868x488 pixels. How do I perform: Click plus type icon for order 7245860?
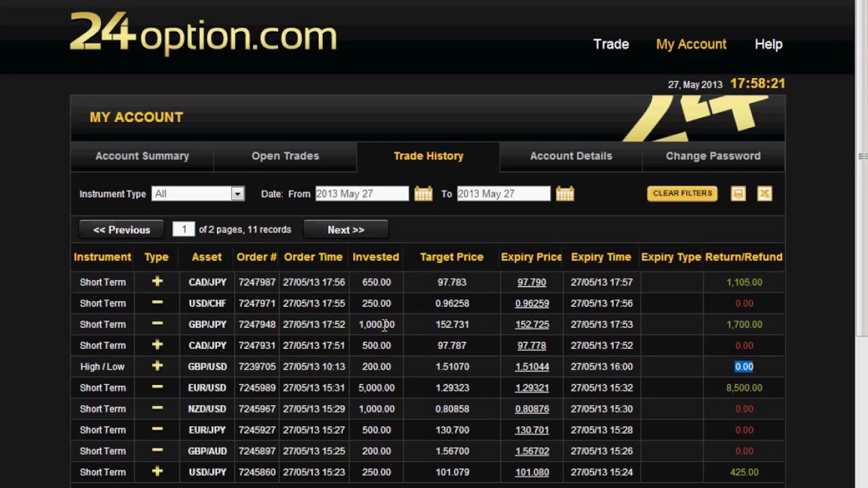point(157,472)
